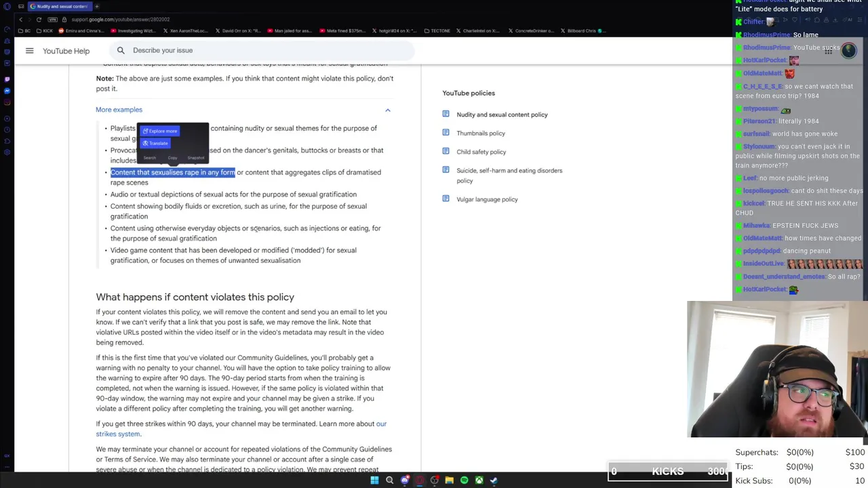Open Windows taskbar search
Viewport: 868px width, 488px height.
(389, 481)
